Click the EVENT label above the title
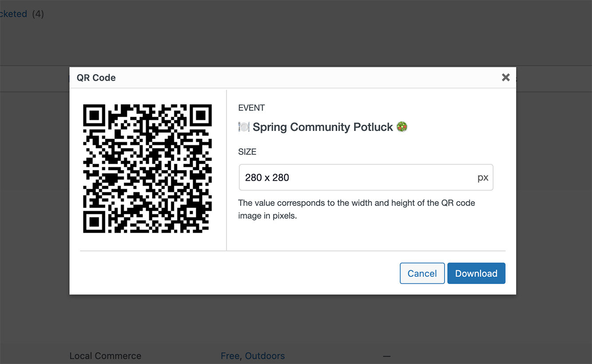Image resolution: width=592 pixels, height=364 pixels. point(251,108)
